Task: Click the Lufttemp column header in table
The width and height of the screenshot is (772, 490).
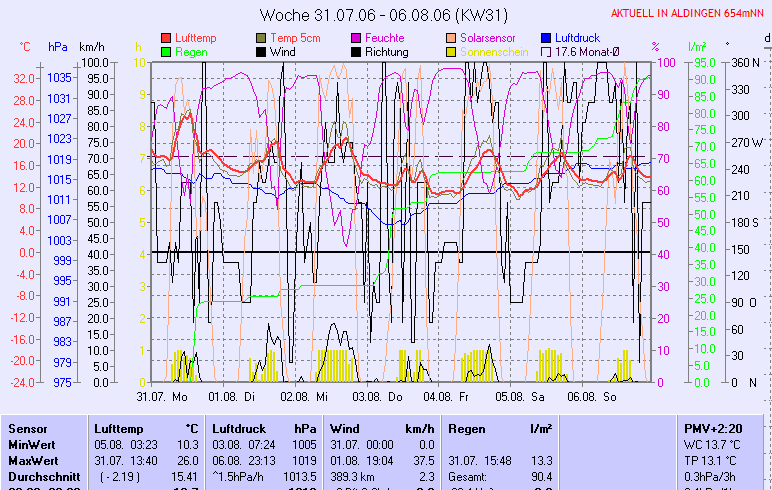Action: 116,428
